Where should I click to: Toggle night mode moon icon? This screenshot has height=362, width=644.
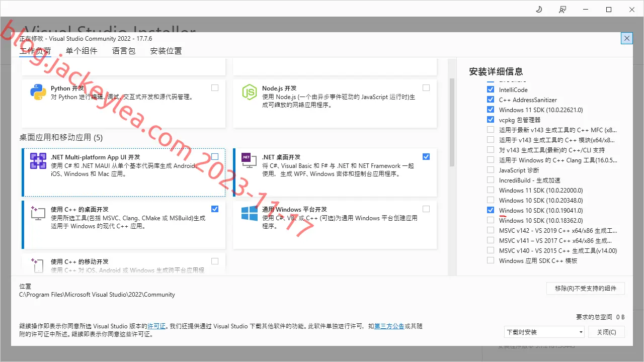539,10
